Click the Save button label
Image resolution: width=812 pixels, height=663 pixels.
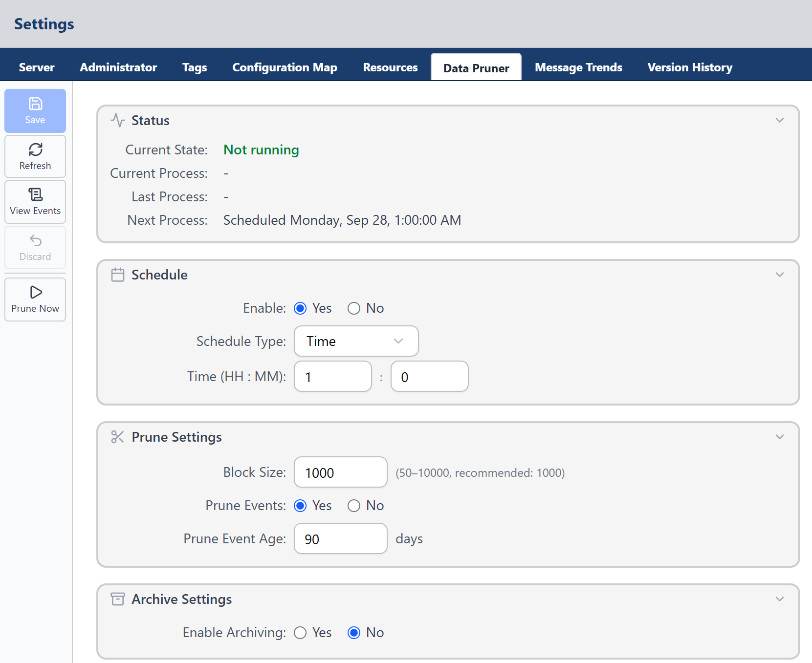pos(35,120)
